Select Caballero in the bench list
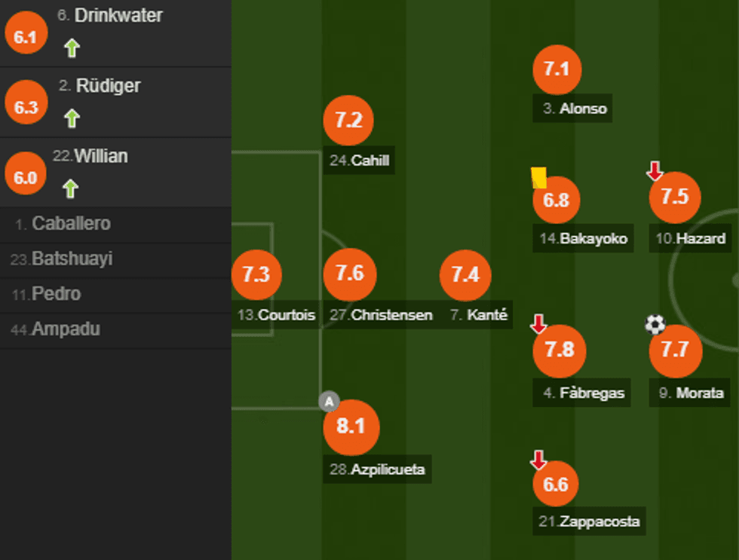Image resolution: width=739 pixels, height=560 pixels. [71, 224]
